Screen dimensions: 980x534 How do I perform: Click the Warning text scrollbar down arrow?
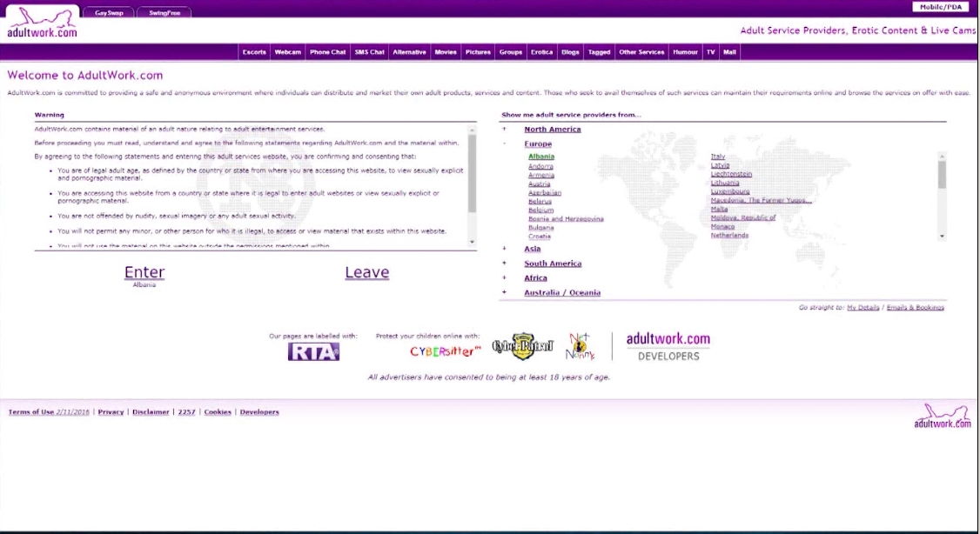pyautogui.click(x=473, y=242)
